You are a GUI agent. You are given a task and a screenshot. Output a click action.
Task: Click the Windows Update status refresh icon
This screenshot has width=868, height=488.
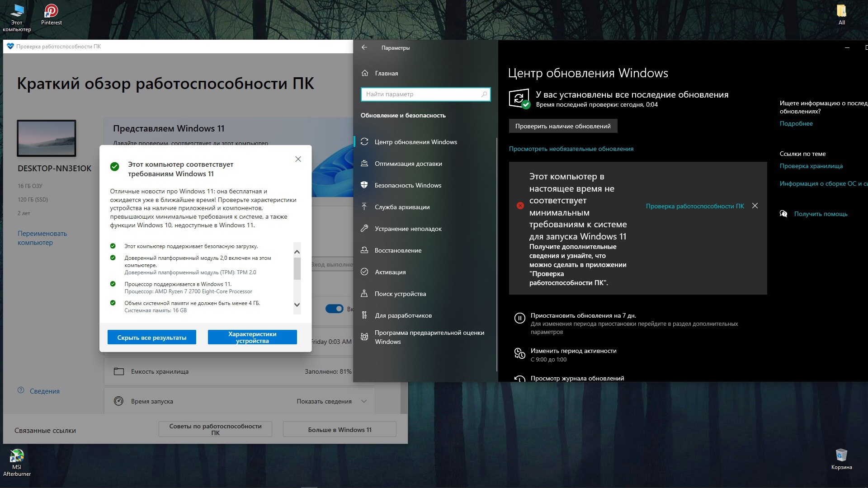coord(519,99)
